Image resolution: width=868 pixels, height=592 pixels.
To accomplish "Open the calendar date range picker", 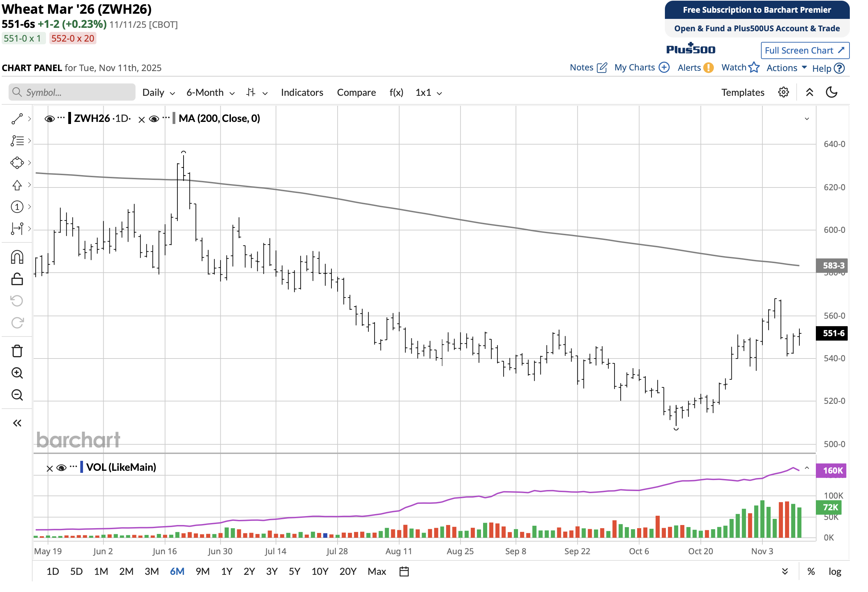I will [x=404, y=571].
